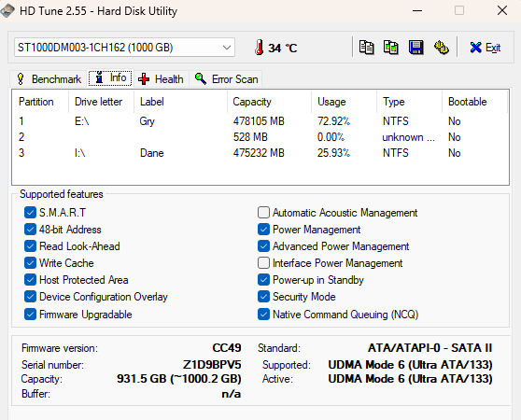
Task: Toggle the S.M.A.R.T checkbox
Action: point(30,213)
